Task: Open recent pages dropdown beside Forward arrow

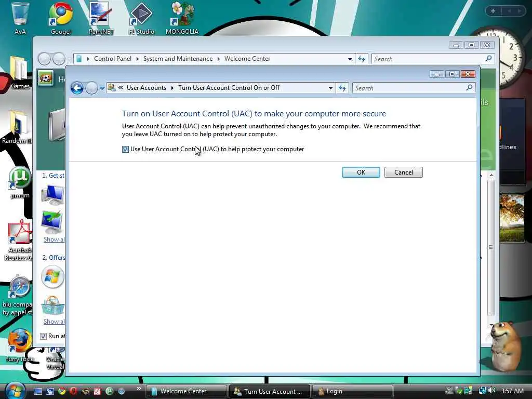Action: pyautogui.click(x=102, y=88)
